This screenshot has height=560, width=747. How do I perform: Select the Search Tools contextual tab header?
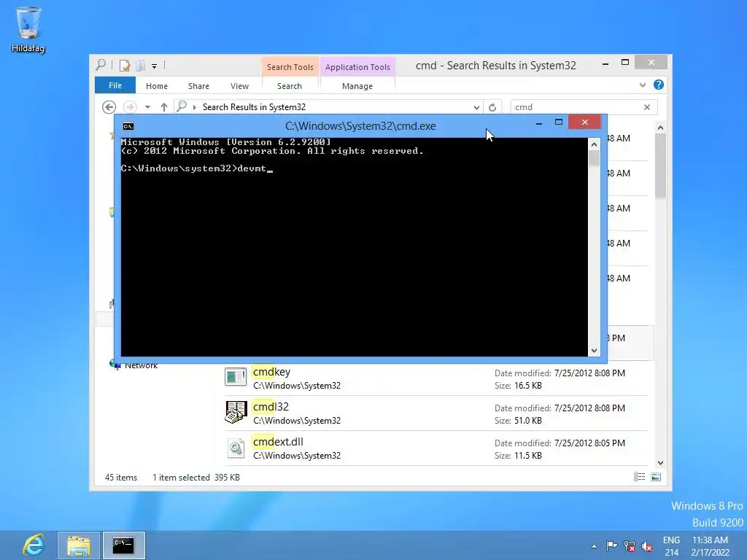290,67
